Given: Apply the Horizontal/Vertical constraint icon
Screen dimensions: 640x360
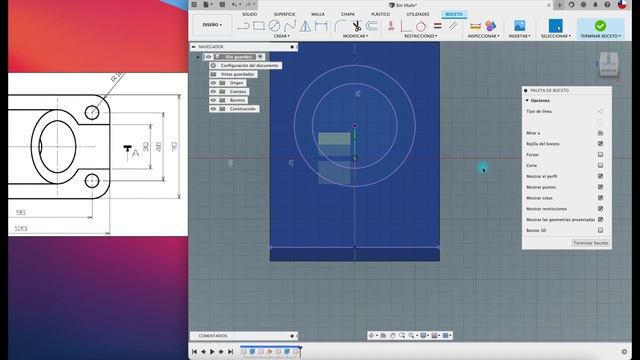Looking at the screenshot, I should click(x=406, y=26).
